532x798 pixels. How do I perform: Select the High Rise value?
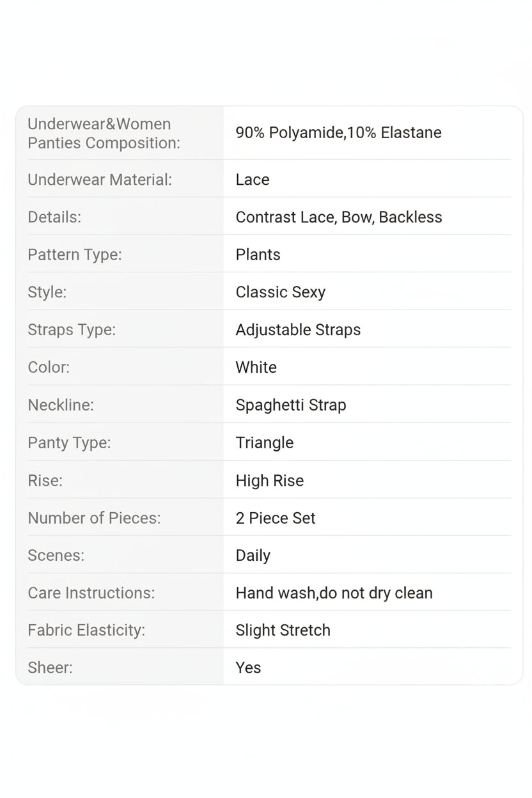click(x=270, y=481)
